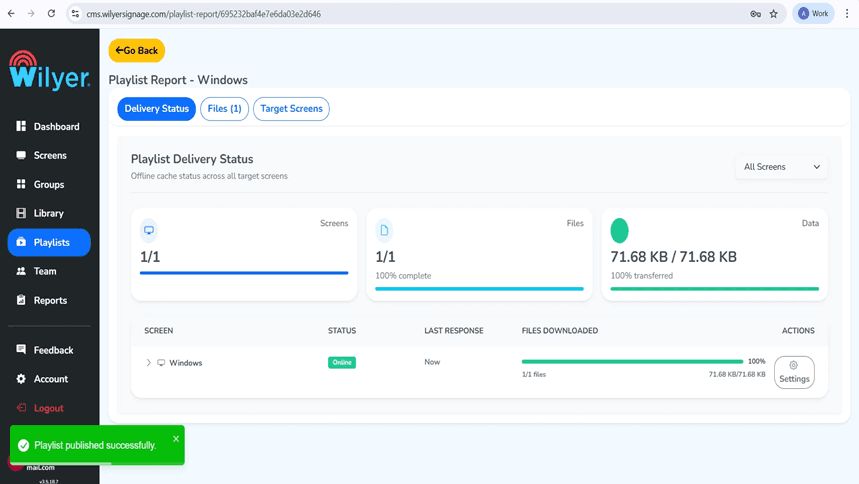Open the All Screens dropdown filter
This screenshot has width=859, height=484.
[x=781, y=167]
